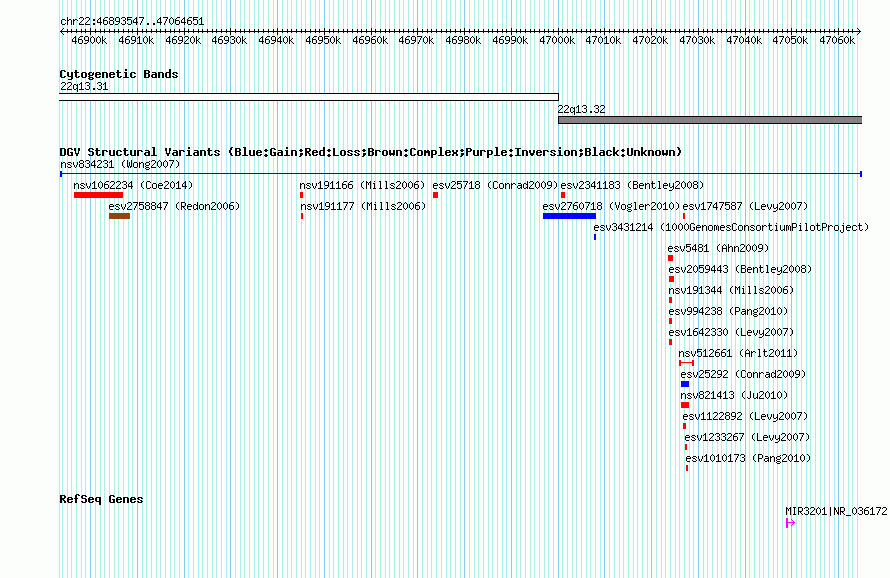Click the brown esv2758847 complex variant bar
The image size is (890, 578).
pos(119,216)
